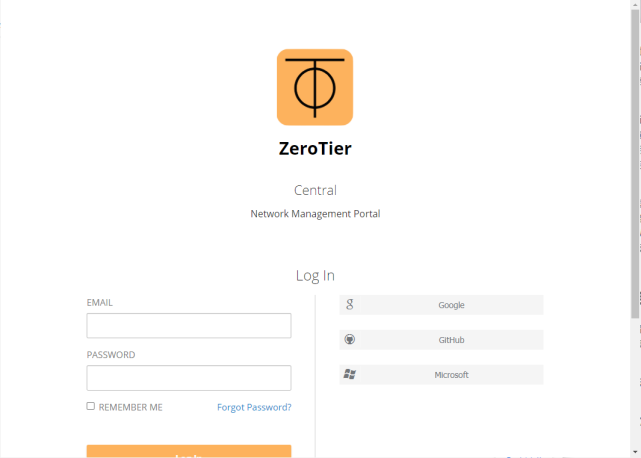Click the PASSWORD field label
Screen dimensions: 641x458
point(111,355)
